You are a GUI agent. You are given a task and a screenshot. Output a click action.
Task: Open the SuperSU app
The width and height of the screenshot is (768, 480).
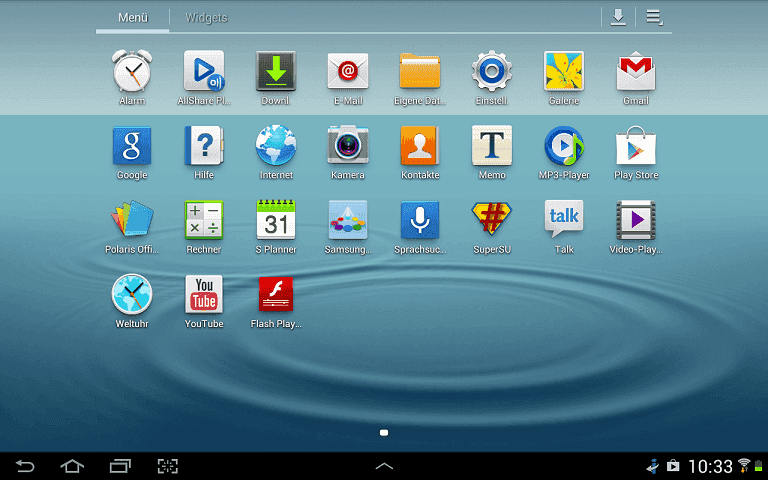[492, 219]
